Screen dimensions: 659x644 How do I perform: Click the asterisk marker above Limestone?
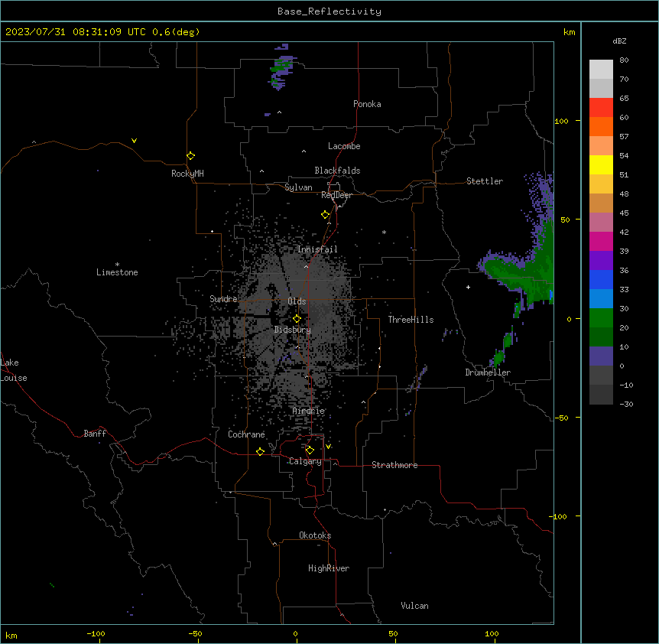click(117, 265)
